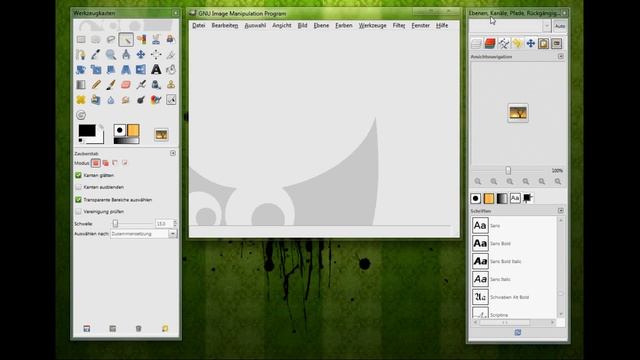Select the Pencil tool
This screenshot has width=640, height=360.
pyautogui.click(x=96, y=85)
